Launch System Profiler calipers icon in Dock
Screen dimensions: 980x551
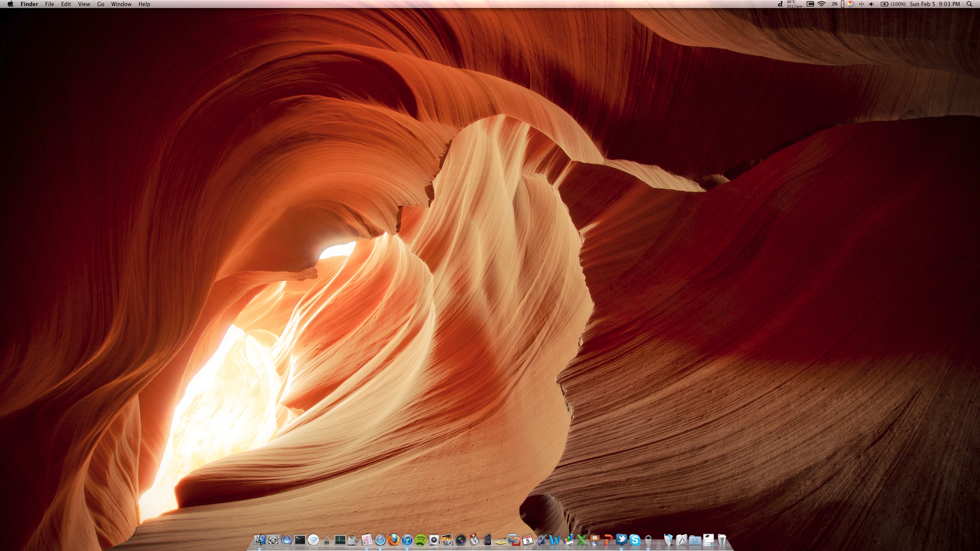click(x=327, y=540)
